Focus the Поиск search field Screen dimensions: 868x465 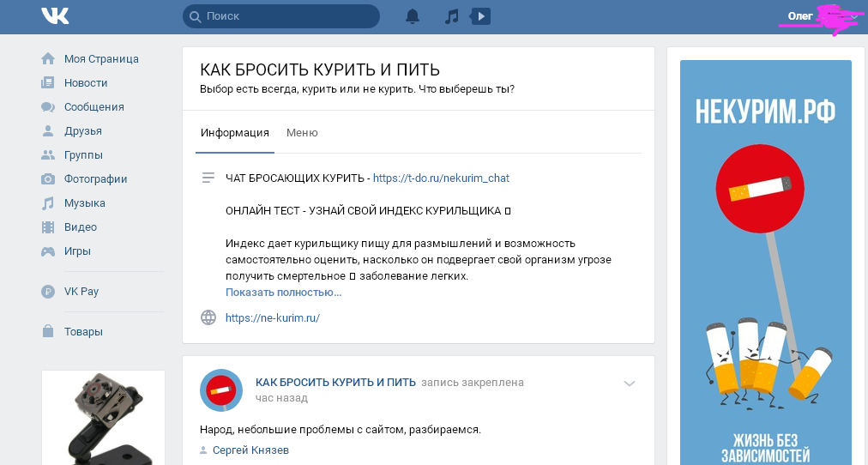283,16
